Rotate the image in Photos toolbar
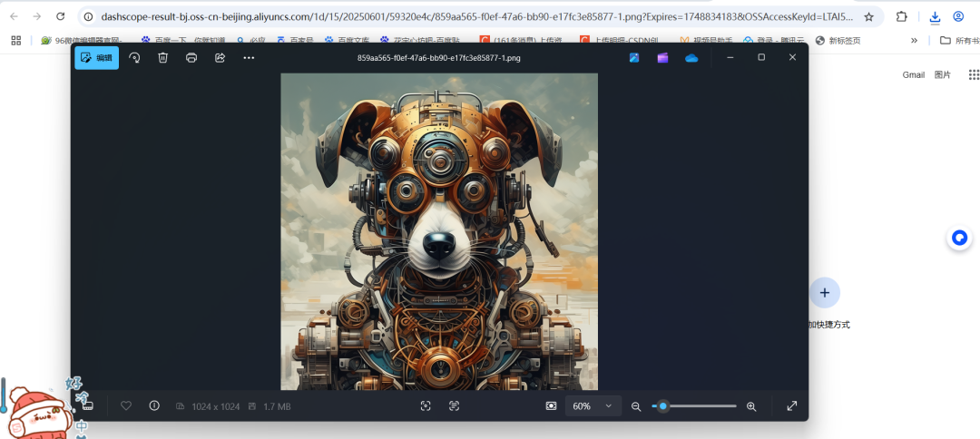The width and height of the screenshot is (980, 439). 134,57
